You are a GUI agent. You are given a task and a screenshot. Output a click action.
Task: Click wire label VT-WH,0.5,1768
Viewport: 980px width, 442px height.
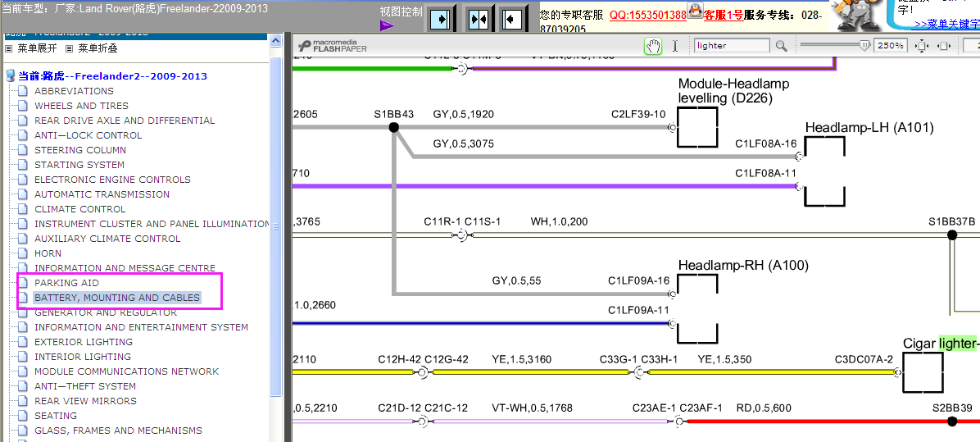point(532,408)
